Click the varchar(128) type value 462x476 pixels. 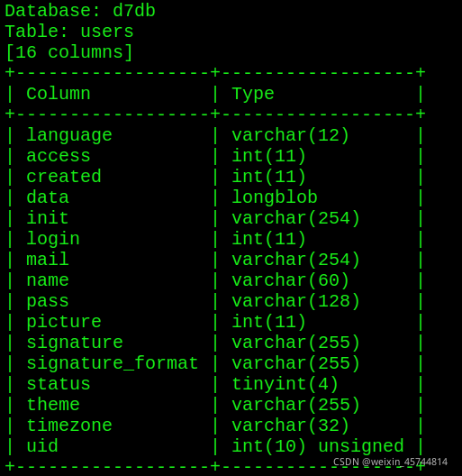[x=295, y=301]
